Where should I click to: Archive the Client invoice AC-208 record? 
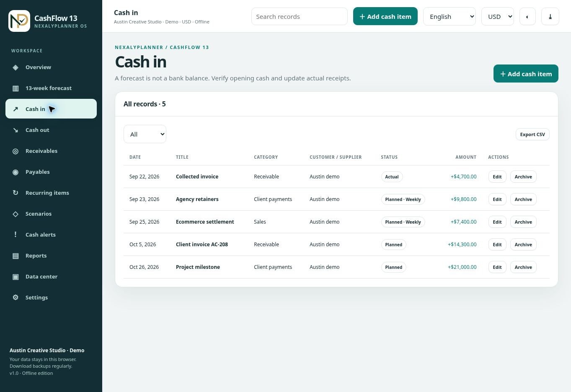523,245
